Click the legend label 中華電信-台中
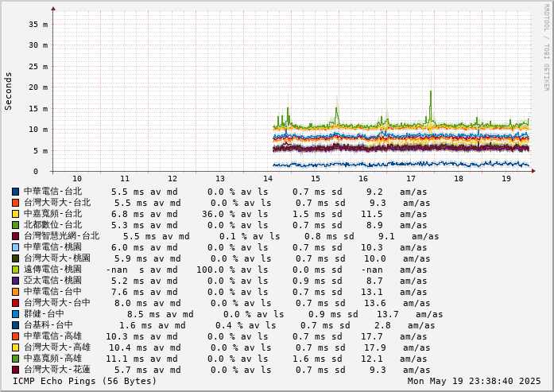This screenshot has width=554, height=392. (53, 292)
